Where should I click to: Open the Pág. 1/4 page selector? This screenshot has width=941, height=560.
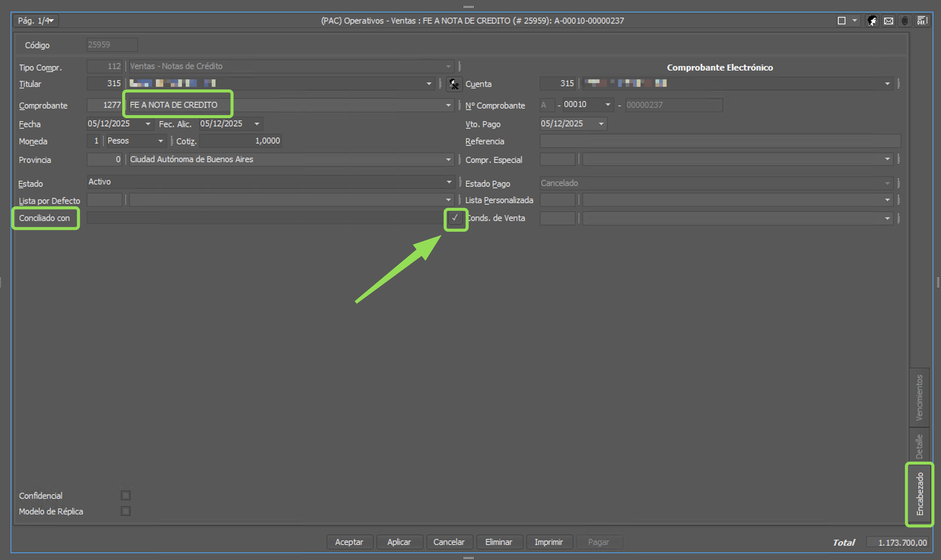tap(36, 21)
